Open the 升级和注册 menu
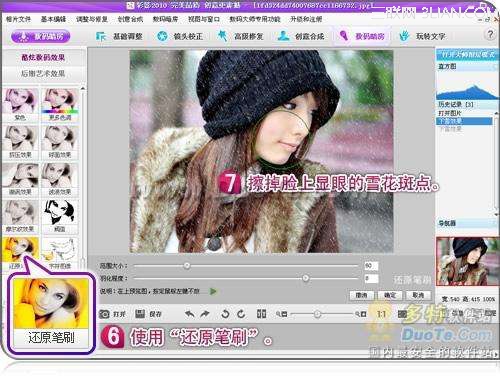 coord(306,19)
